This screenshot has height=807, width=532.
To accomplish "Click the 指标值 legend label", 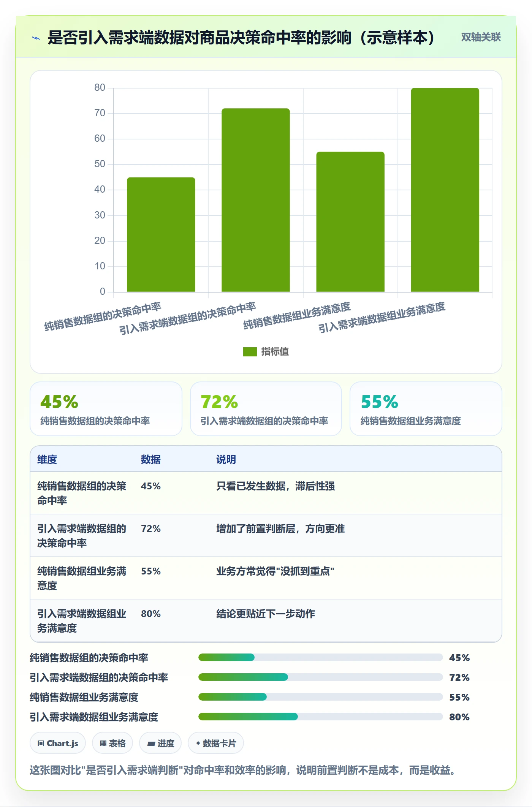I will pyautogui.click(x=275, y=352).
